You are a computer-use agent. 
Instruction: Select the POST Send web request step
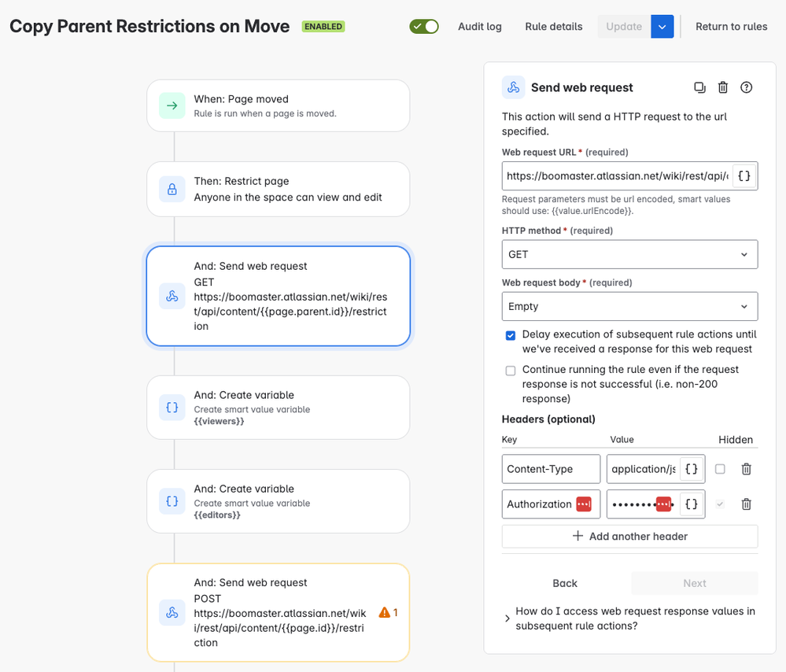click(279, 612)
